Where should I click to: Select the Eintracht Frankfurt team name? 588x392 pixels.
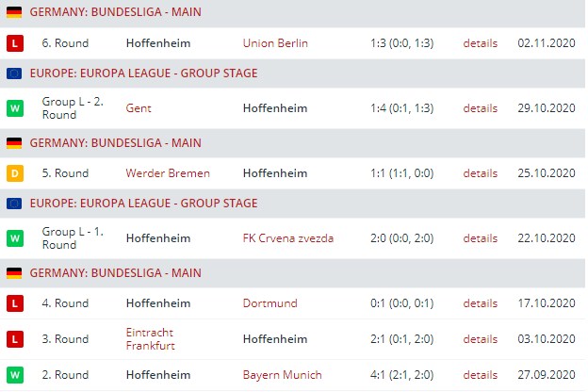point(153,338)
